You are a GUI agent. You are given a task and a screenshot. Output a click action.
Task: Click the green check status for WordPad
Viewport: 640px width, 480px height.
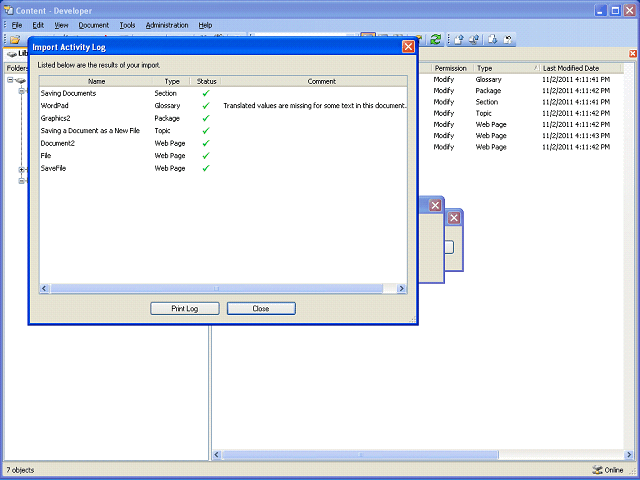click(206, 106)
